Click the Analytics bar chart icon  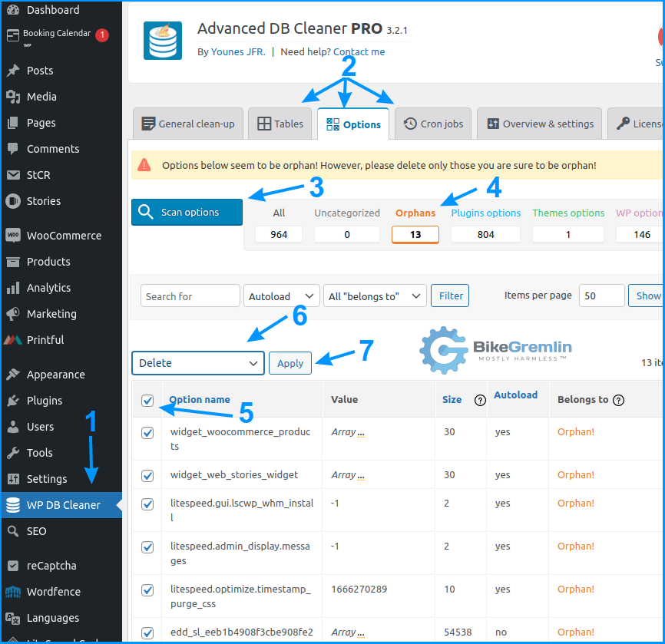coord(13,288)
